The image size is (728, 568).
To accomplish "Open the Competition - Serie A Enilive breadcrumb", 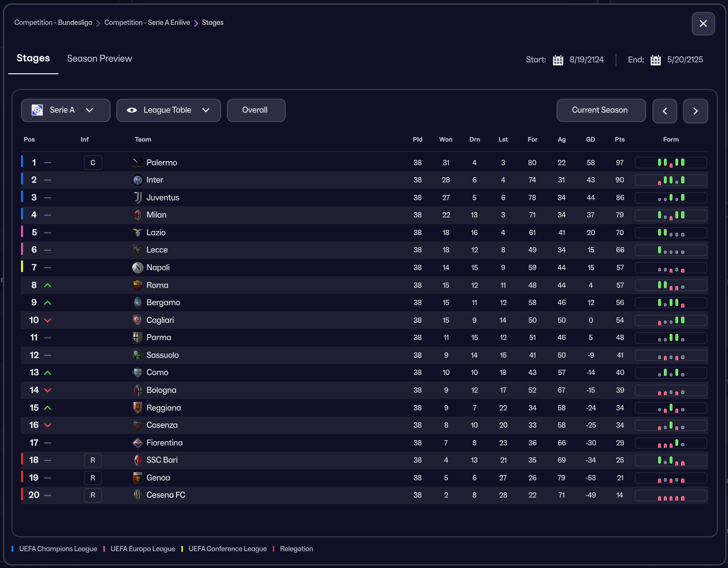I will (147, 23).
